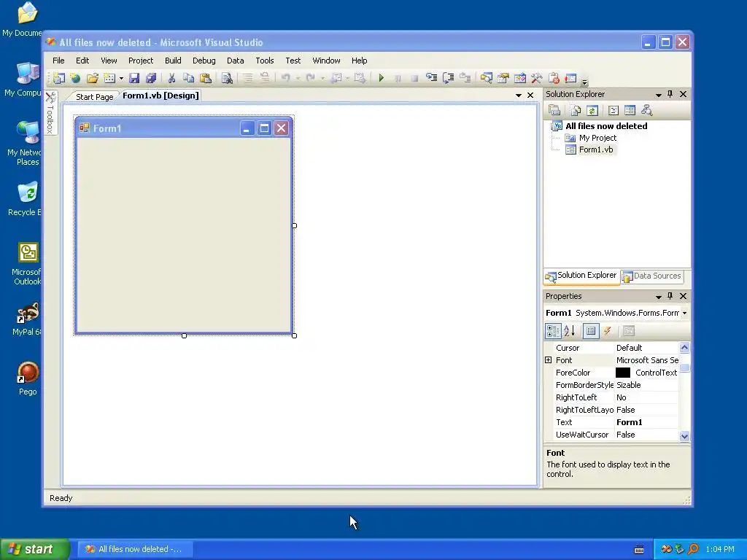This screenshot has width=747, height=560.
Task: Switch to the Solution Explorer bottom tab
Action: pyautogui.click(x=581, y=276)
